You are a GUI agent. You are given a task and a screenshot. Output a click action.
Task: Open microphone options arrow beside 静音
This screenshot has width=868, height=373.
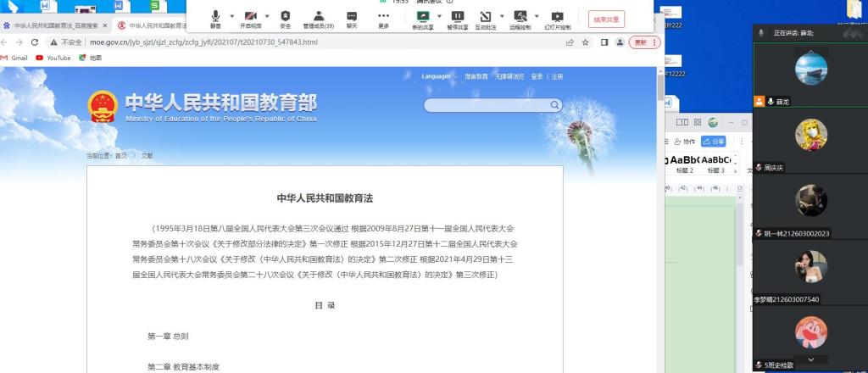point(231,16)
